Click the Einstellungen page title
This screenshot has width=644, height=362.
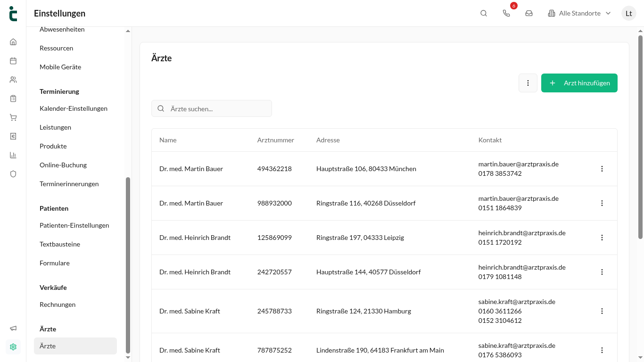(x=59, y=14)
